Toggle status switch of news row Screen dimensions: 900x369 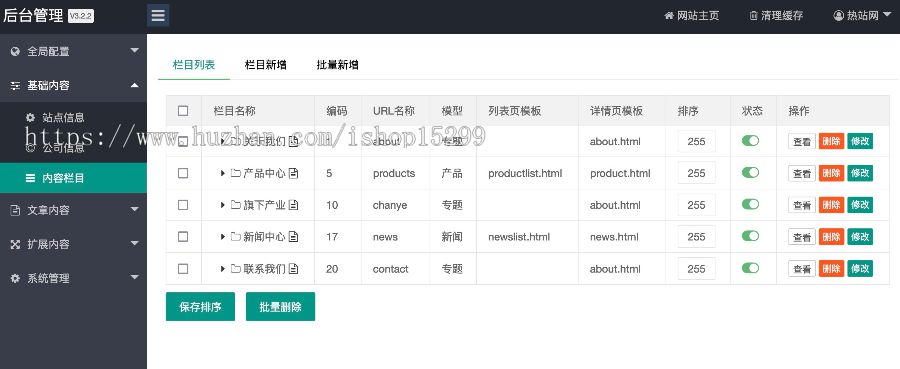[x=750, y=236]
